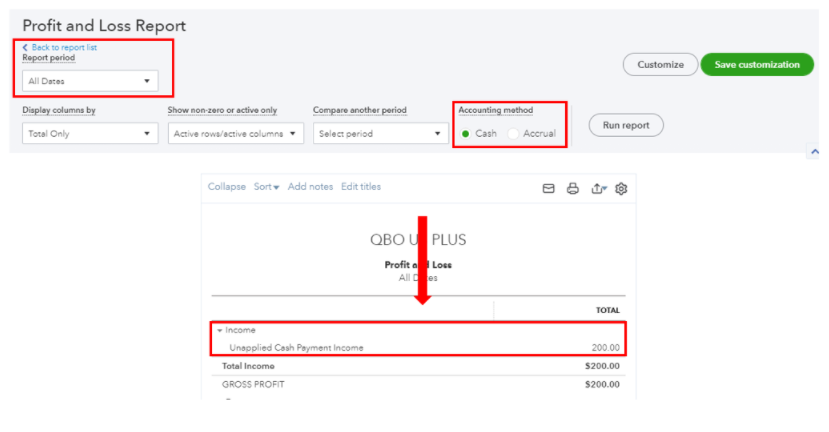This screenshot has width=829, height=432.
Task: Click the GROSS PROFIT label
Action: click(x=253, y=384)
